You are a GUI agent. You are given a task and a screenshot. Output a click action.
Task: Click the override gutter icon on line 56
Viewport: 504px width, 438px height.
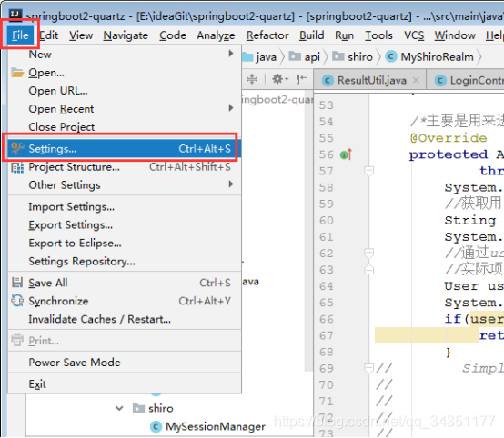[x=346, y=154]
